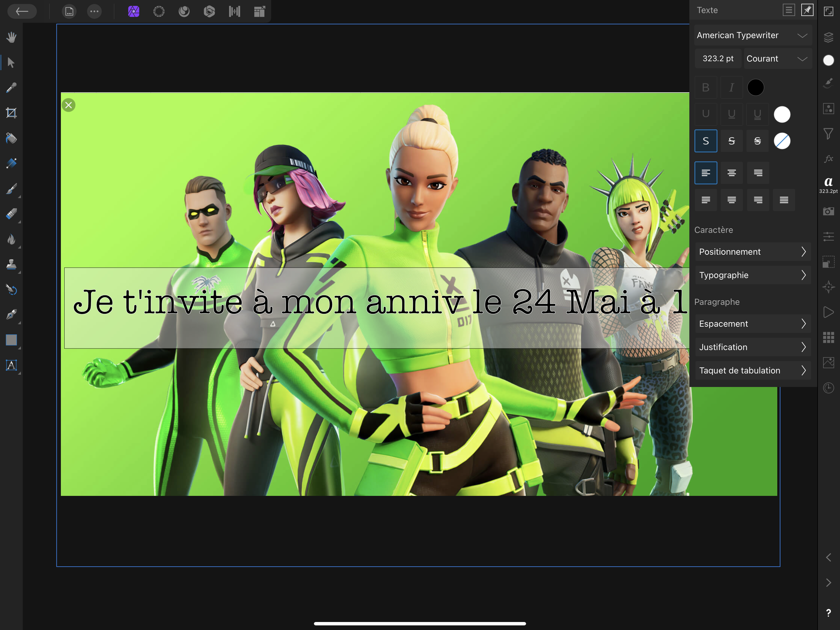This screenshot has height=630, width=840.
Task: Select the Undo Brush tool
Action: tap(11, 289)
